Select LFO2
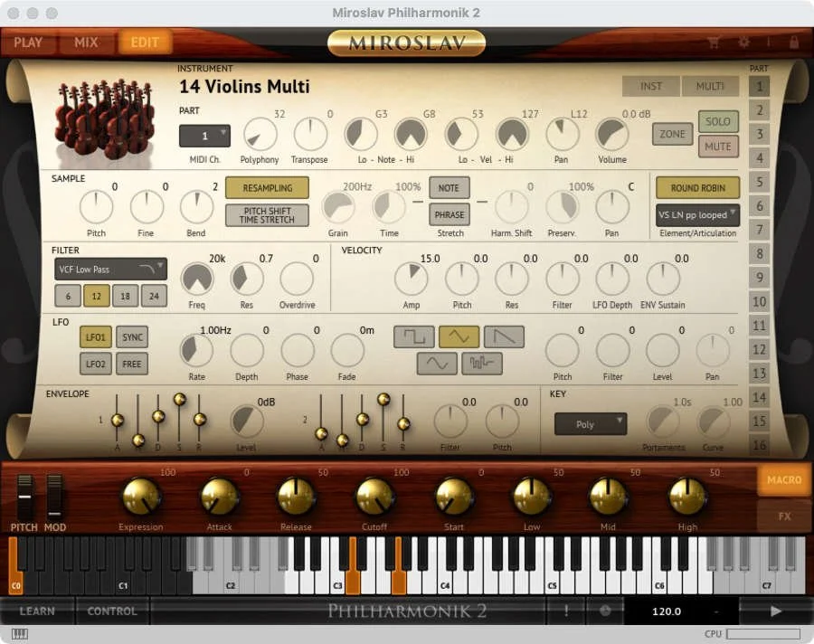The width and height of the screenshot is (814, 644). pos(96,364)
